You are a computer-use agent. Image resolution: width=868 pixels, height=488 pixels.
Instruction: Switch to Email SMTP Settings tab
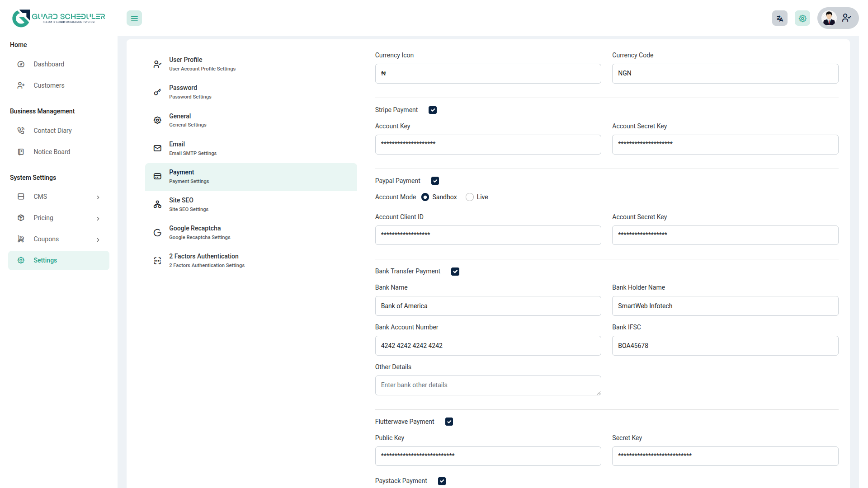coord(193,148)
